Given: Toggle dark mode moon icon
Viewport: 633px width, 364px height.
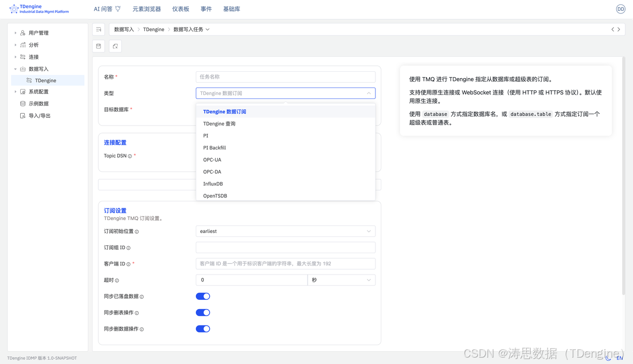Looking at the screenshot, I should tap(608, 358).
